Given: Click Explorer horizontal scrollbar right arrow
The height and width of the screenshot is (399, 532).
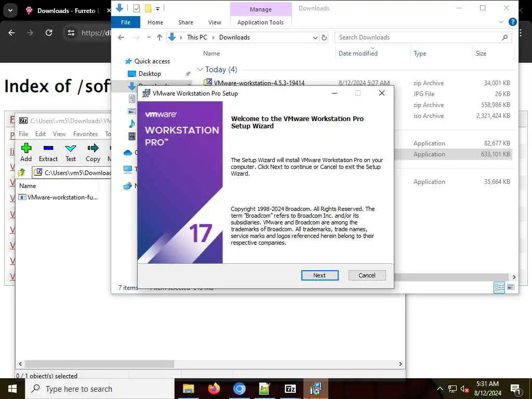Looking at the screenshot, I should tap(514, 277).
